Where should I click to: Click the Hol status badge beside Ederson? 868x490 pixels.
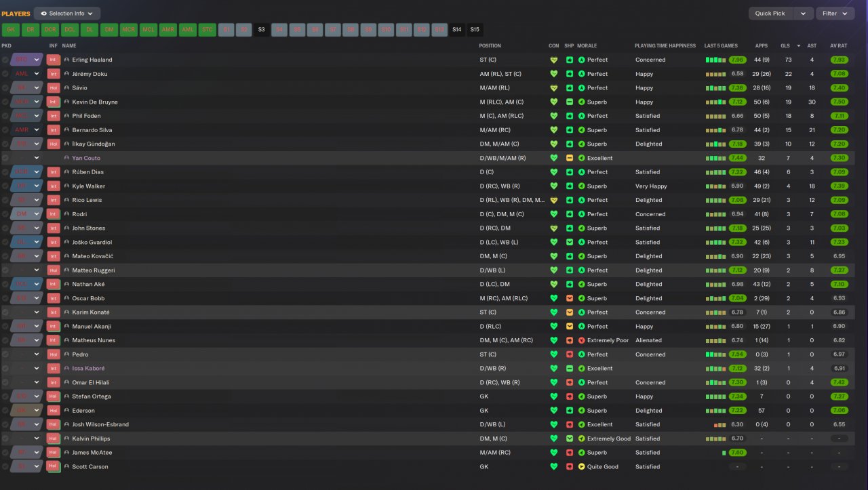point(54,410)
